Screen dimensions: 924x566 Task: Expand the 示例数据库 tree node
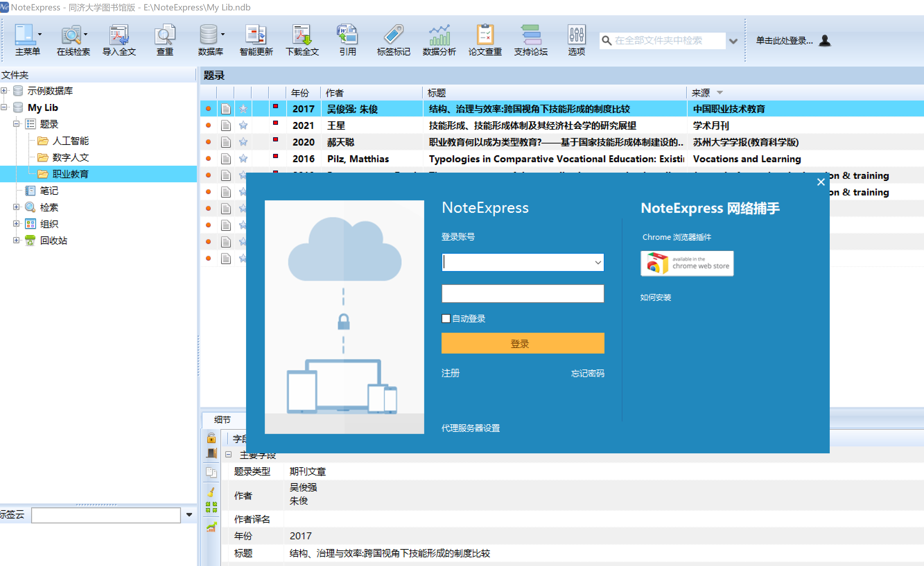pos(4,90)
